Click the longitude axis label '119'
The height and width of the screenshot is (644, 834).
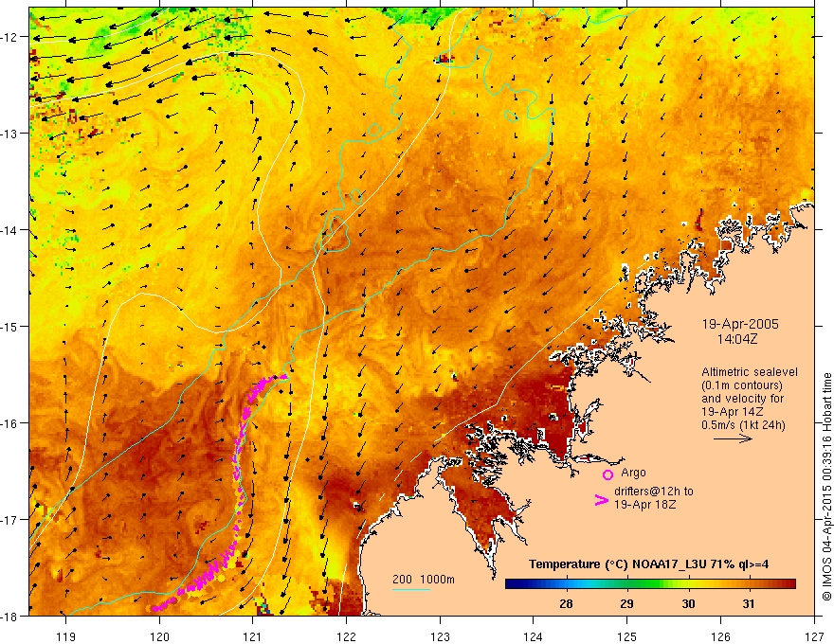click(66, 636)
